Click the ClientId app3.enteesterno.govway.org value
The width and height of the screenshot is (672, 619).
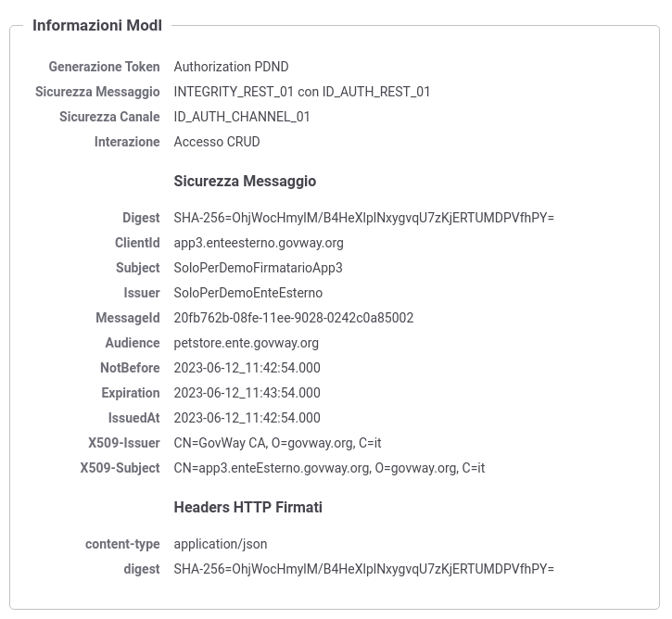point(259,243)
